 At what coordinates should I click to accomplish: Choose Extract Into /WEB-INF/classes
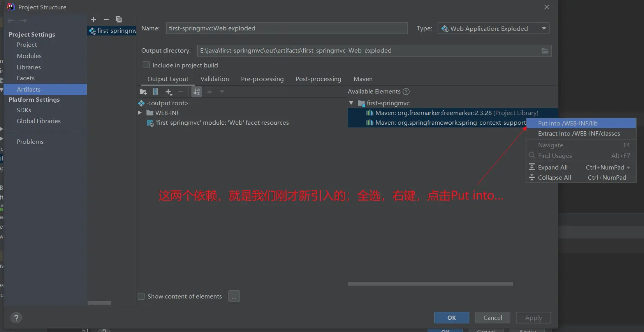click(581, 134)
